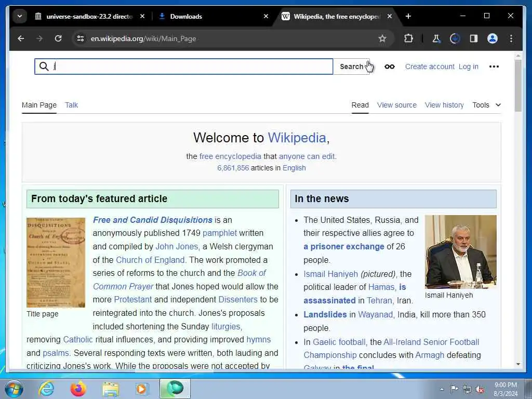Screen dimensions: 532x399
Task: Open the pamphlet link
Action: (220, 233)
